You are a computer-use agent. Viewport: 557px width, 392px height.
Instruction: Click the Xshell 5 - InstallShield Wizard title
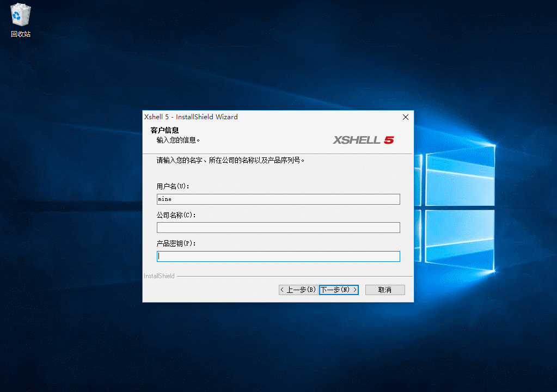pos(191,117)
